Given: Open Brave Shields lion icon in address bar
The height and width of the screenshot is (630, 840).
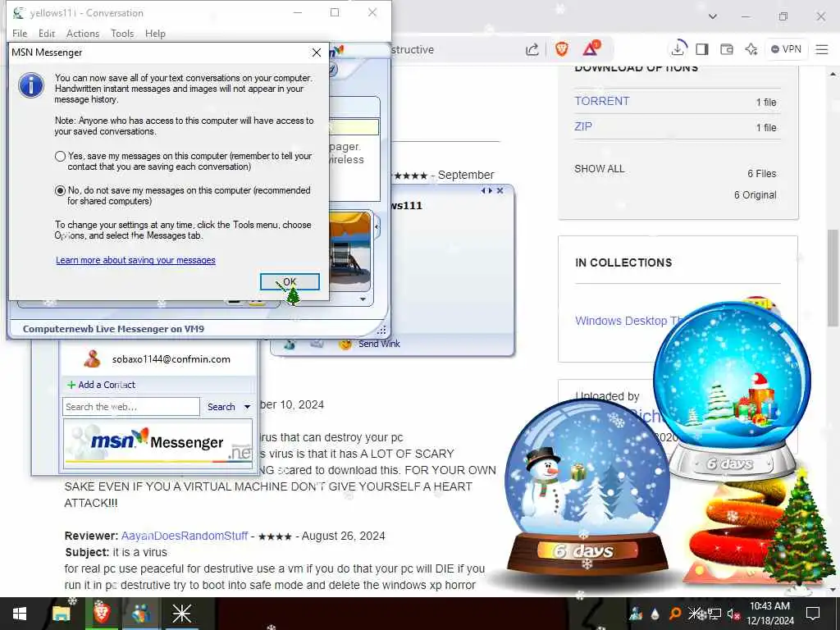Looking at the screenshot, I should point(561,49).
